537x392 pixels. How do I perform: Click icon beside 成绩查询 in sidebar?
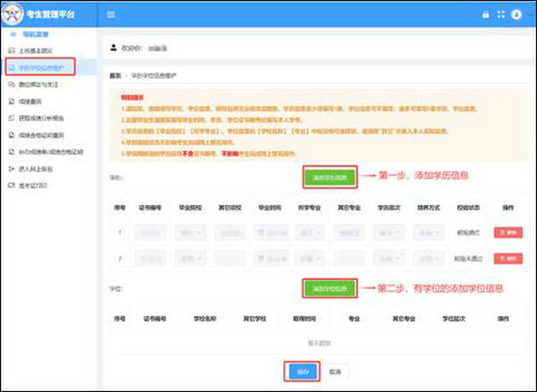click(11, 100)
